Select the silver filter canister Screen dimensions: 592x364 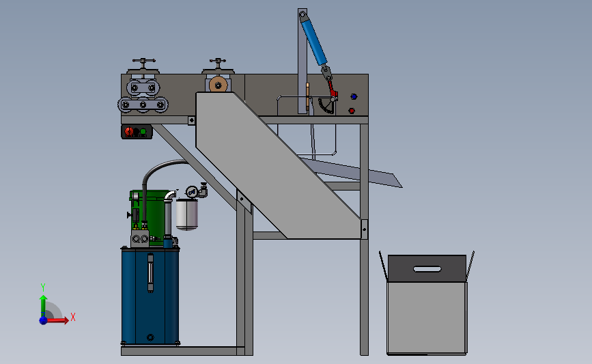click(x=187, y=214)
